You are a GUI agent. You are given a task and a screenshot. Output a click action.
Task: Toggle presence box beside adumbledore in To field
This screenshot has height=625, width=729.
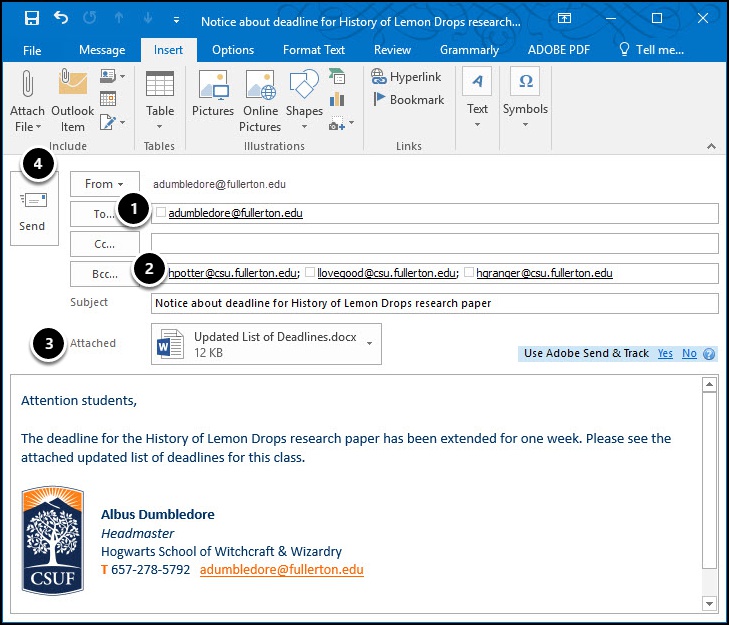click(160, 213)
